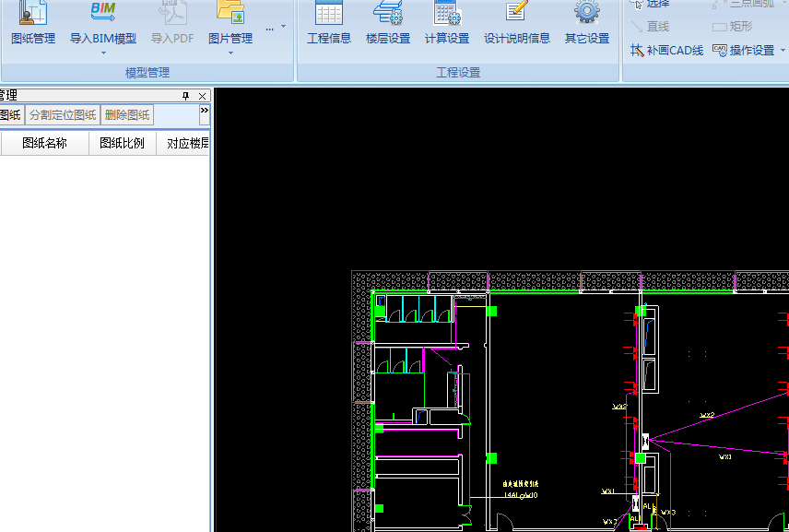This screenshot has width=789, height=532.
Task: Expand the 图片管理 dropdown arrow
Action: point(230,53)
